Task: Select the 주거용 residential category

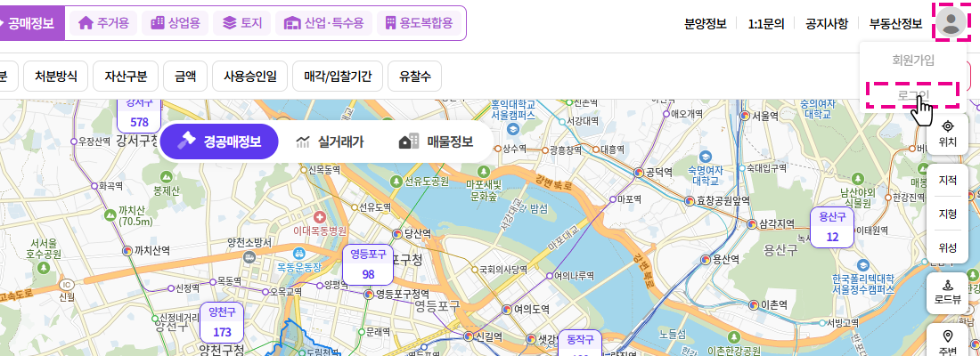Action: 104,23
